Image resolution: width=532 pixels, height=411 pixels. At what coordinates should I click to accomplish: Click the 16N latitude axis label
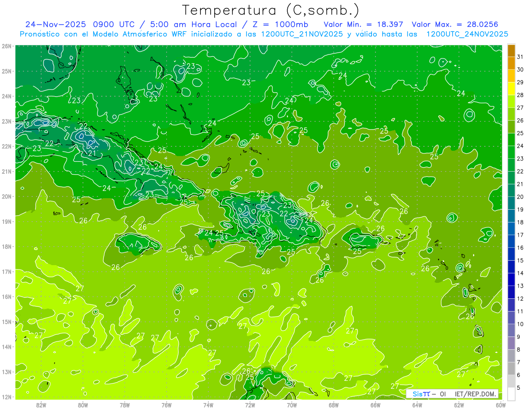click(7, 297)
